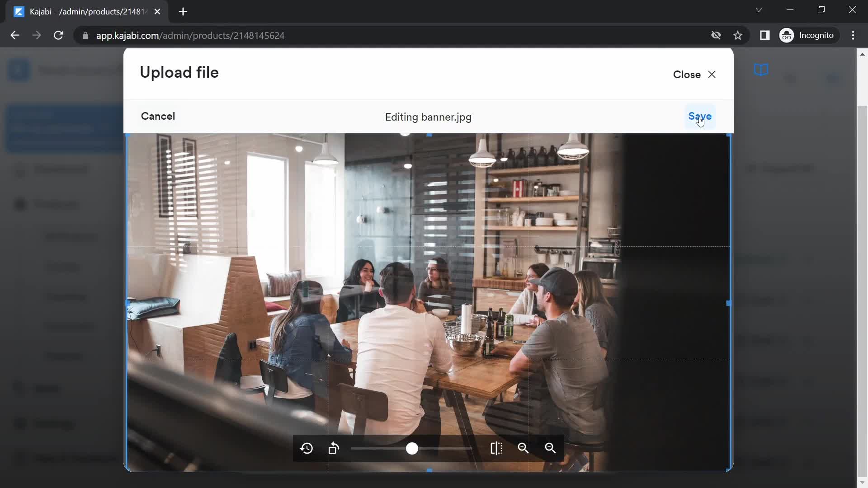Click the aspect ratio lock icon
The image size is (868, 488).
496,449
